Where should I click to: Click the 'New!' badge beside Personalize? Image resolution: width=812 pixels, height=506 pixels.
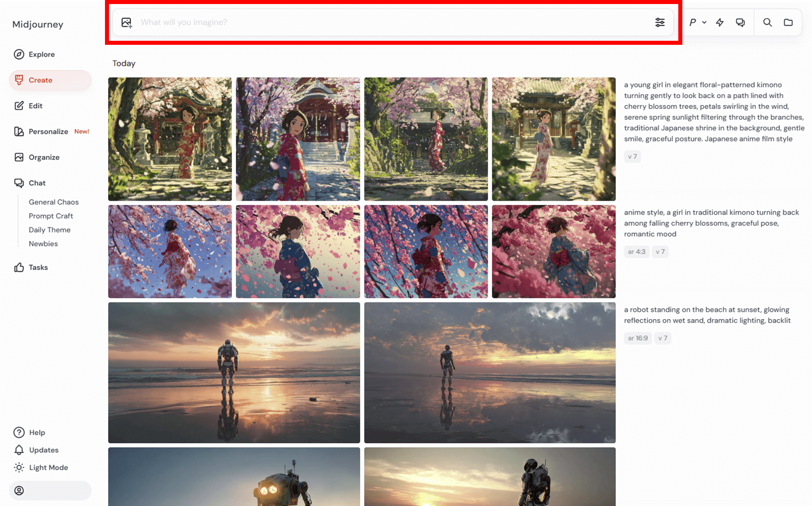(82, 131)
